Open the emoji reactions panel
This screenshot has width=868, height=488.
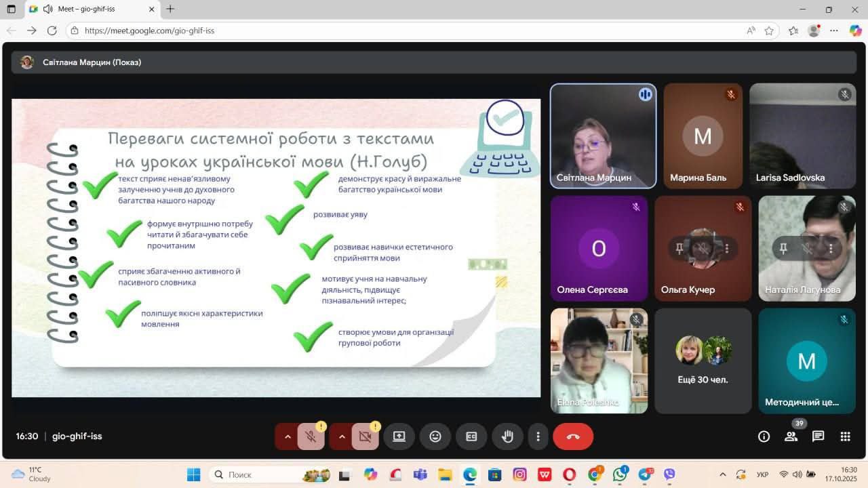coord(435,436)
